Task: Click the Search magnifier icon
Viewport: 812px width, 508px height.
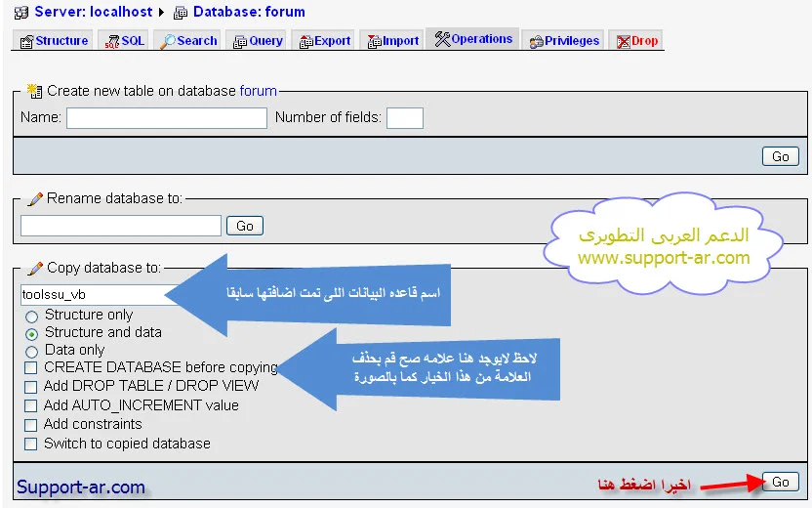Action: (x=168, y=41)
